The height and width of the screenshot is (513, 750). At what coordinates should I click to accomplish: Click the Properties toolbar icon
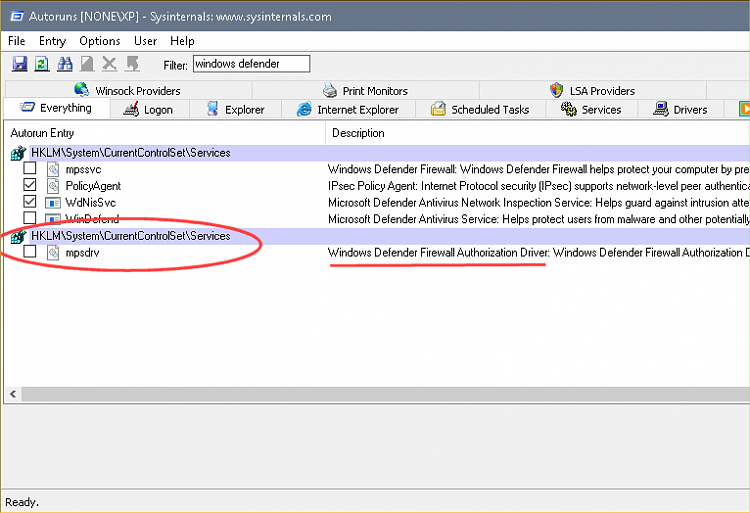(87, 64)
